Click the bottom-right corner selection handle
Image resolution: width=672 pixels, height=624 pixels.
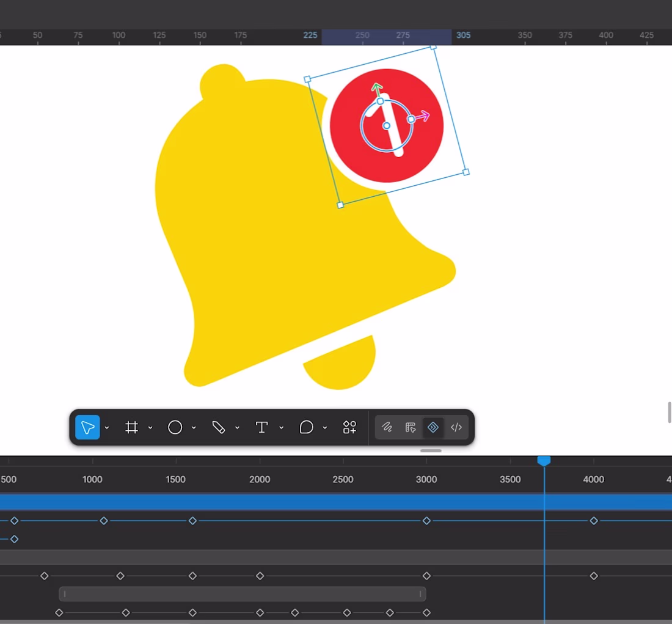466,172
